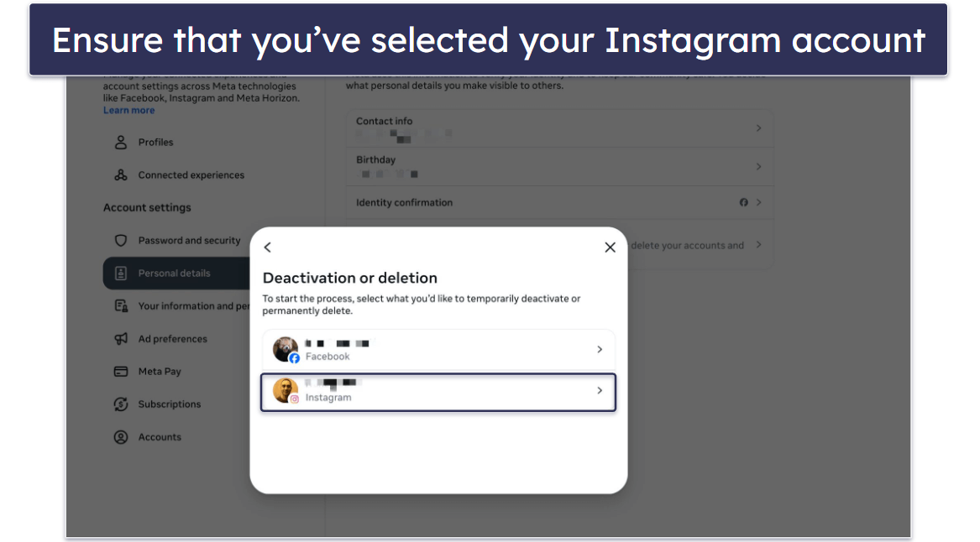The height and width of the screenshot is (542, 980).
Task: Open the Learn more link
Action: [x=128, y=110]
